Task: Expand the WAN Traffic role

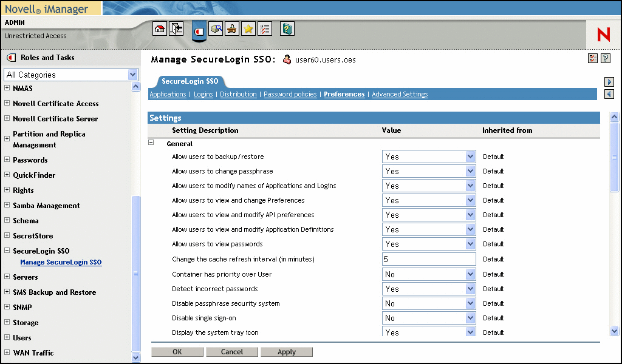Action: coord(7,352)
